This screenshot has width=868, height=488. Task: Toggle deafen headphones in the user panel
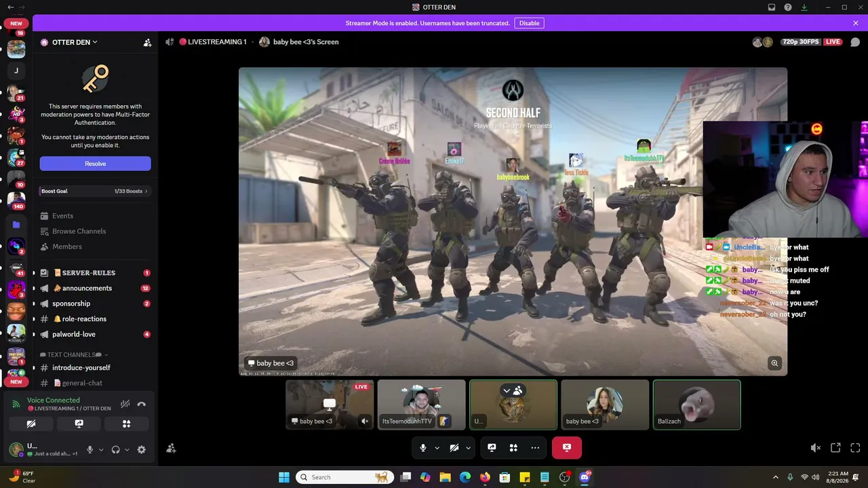click(x=116, y=449)
